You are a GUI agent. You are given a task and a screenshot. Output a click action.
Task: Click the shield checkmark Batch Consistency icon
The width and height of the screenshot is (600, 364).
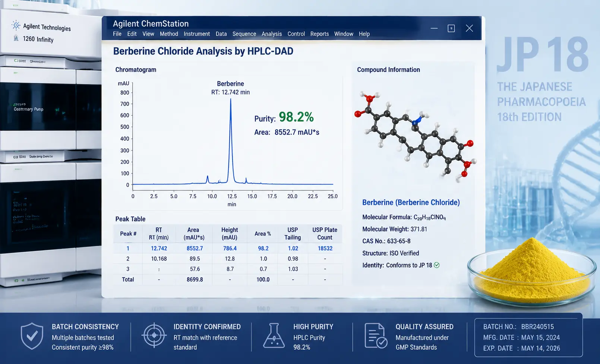32,336
